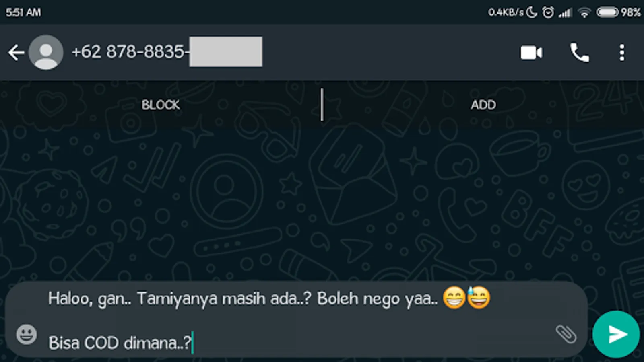This screenshot has height=362, width=644.
Task: Tap the 0.4KB/s network speed indicator
Action: [x=506, y=12]
